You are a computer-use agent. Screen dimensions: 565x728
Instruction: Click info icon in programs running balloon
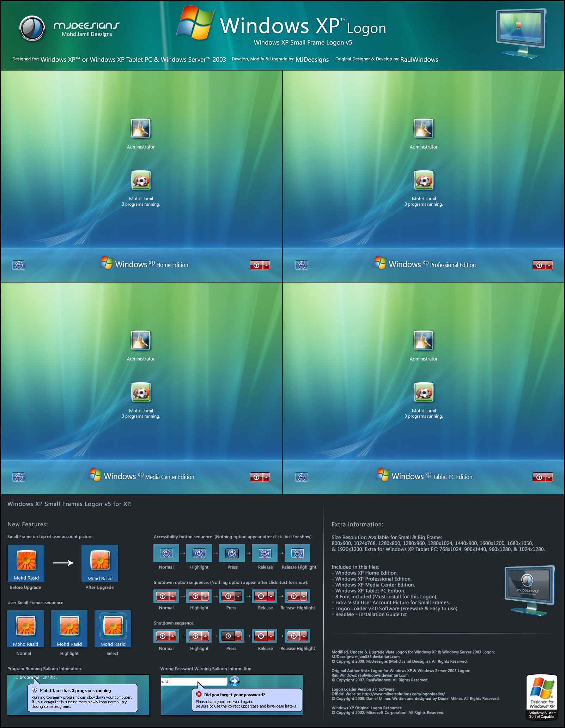tap(35, 690)
